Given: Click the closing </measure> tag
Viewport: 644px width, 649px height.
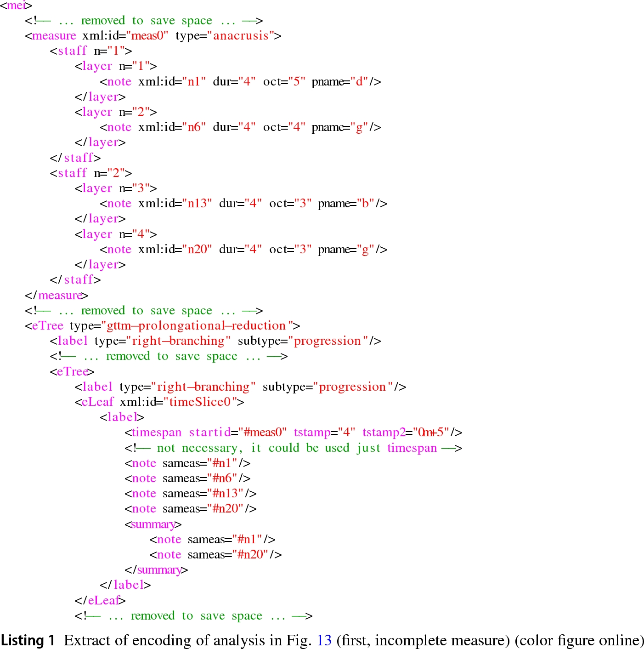Looking at the screenshot, I should click(x=56, y=295).
